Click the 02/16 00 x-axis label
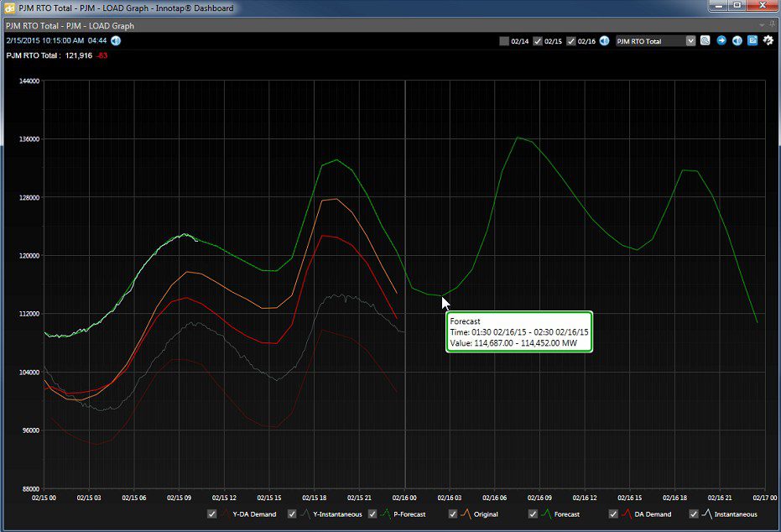The width and height of the screenshot is (781, 532). [x=404, y=498]
